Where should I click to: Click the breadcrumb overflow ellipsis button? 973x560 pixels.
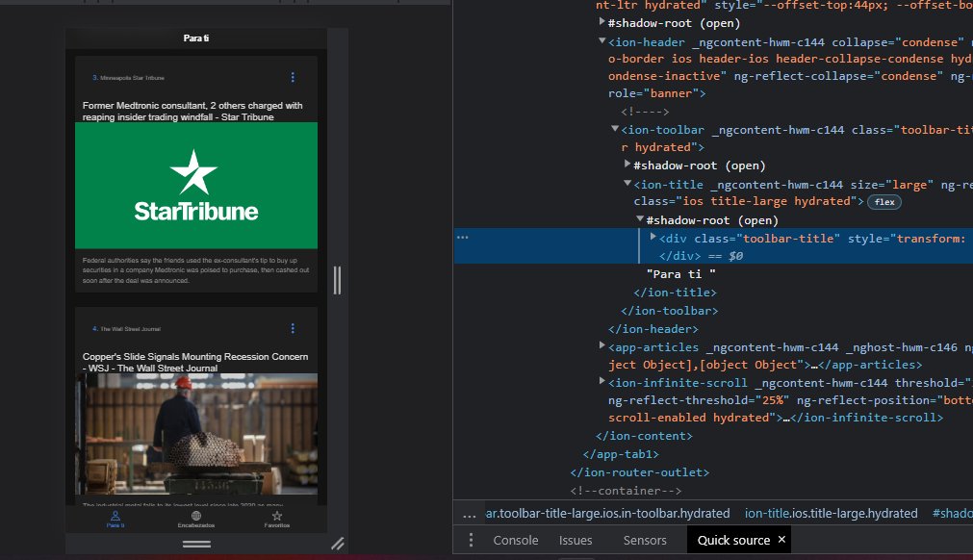click(x=469, y=514)
